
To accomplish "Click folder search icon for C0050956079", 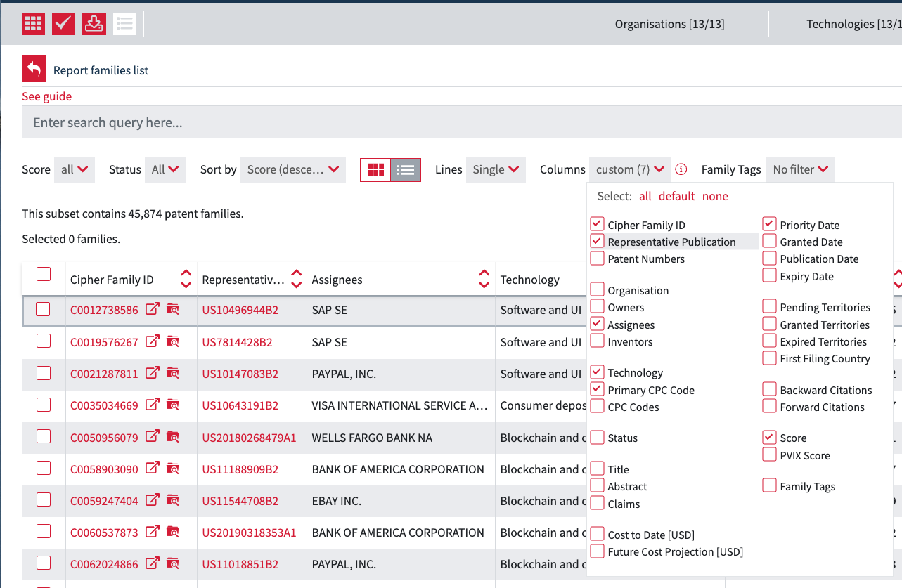I will (x=173, y=436).
